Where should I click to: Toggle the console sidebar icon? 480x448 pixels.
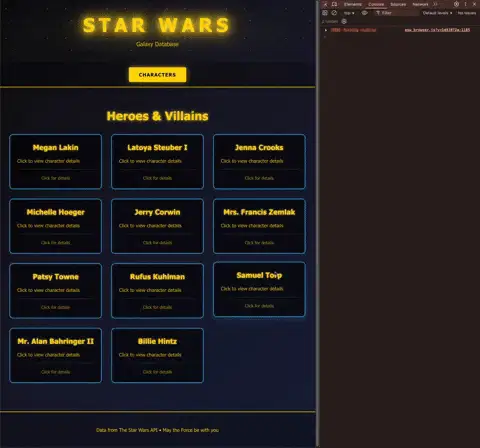tap(325, 13)
